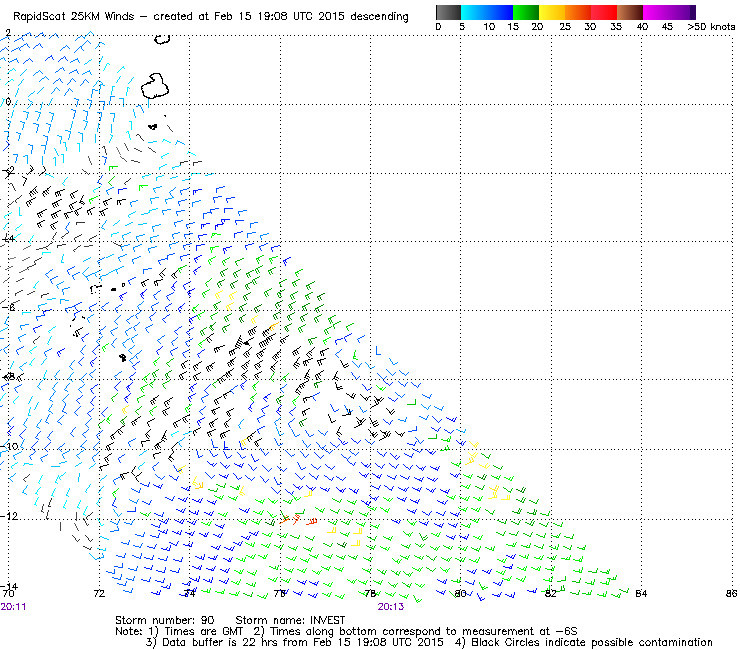This screenshot has width=740, height=650.
Task: Click the note 'Black Circles indicate possible contamination'
Action: click(x=591, y=642)
